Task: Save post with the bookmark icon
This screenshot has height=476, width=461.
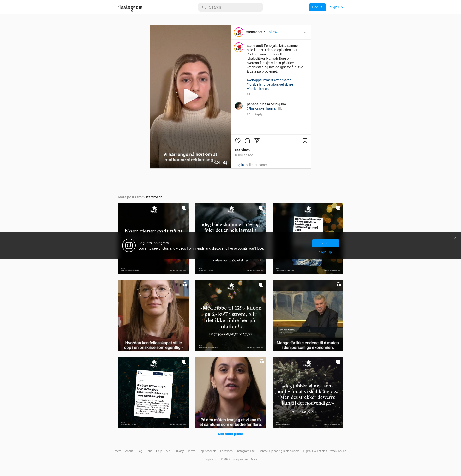Action: [x=305, y=141]
